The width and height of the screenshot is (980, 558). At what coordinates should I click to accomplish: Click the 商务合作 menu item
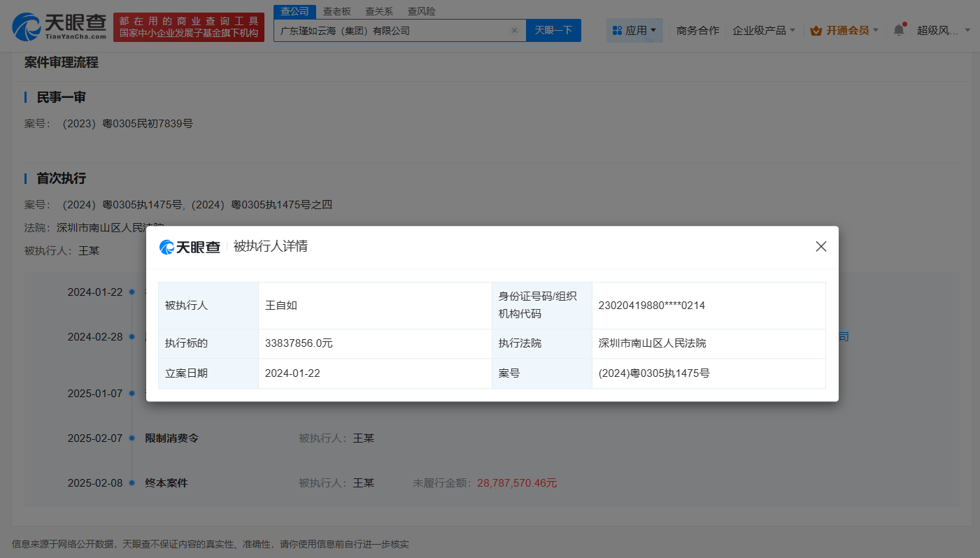pyautogui.click(x=697, y=30)
